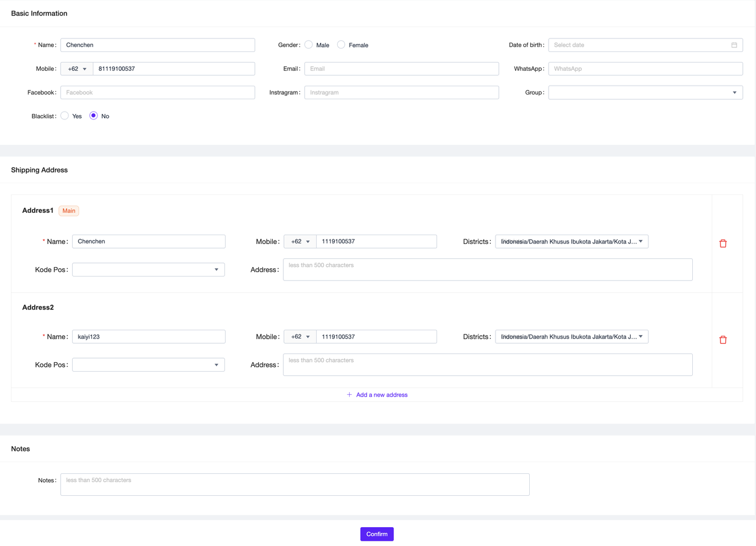Click the Main tag on Address1
Image resolution: width=756 pixels, height=546 pixels.
tap(69, 210)
